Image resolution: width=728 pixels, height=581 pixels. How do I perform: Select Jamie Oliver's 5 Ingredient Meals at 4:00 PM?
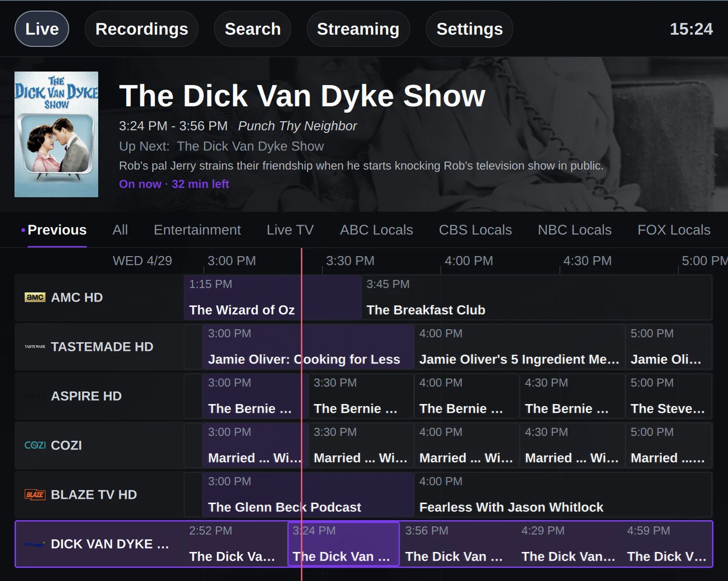click(520, 347)
